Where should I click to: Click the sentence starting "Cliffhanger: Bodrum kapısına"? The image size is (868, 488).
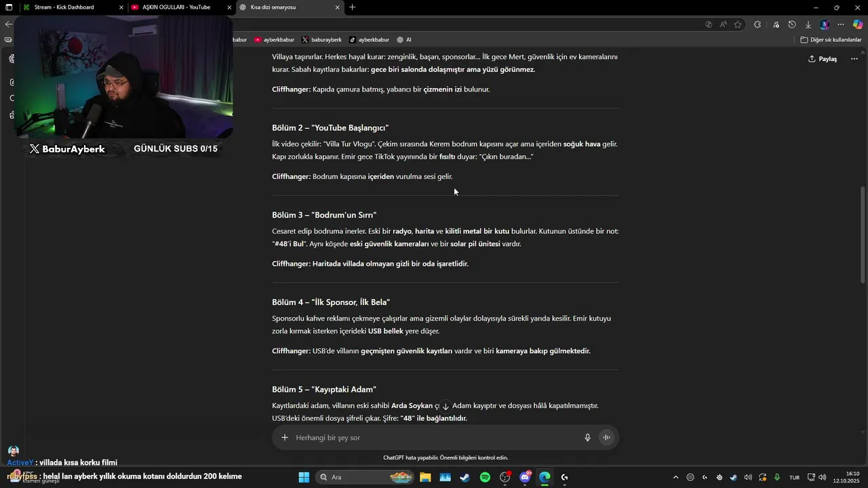coord(362,176)
